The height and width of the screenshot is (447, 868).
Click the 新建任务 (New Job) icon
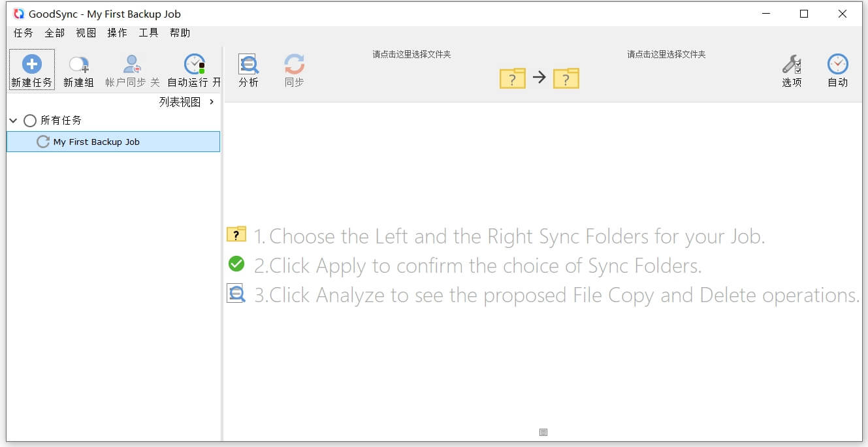[31, 64]
